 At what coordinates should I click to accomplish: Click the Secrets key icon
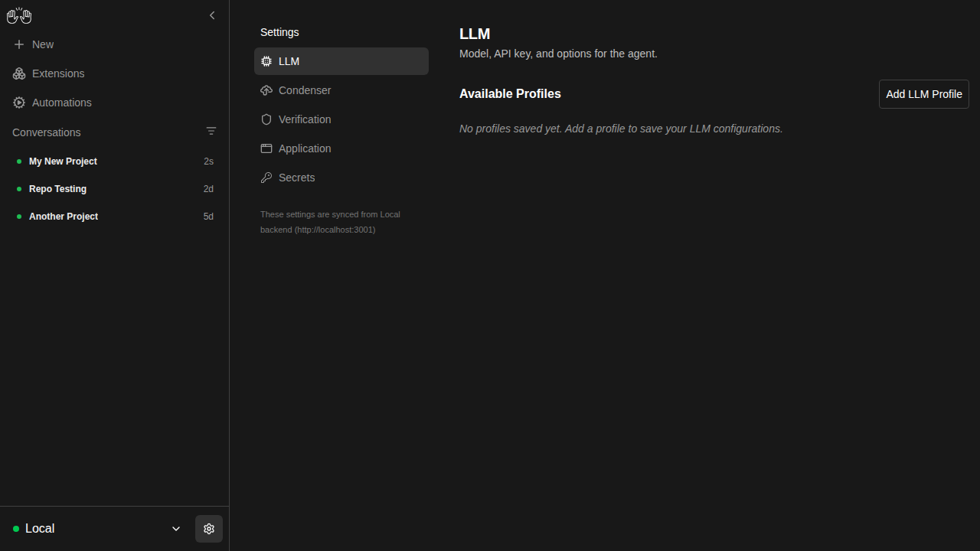[266, 178]
